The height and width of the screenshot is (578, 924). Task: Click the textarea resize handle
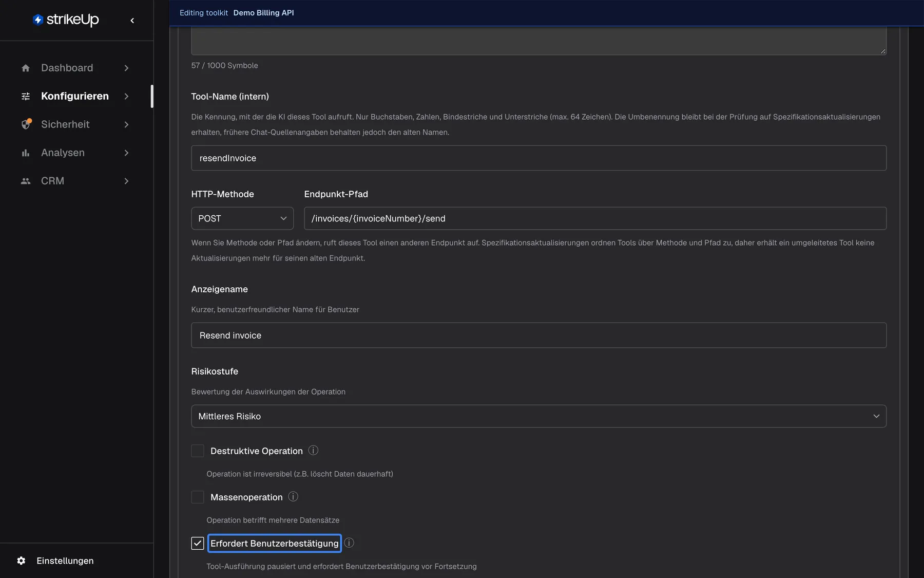point(883,51)
